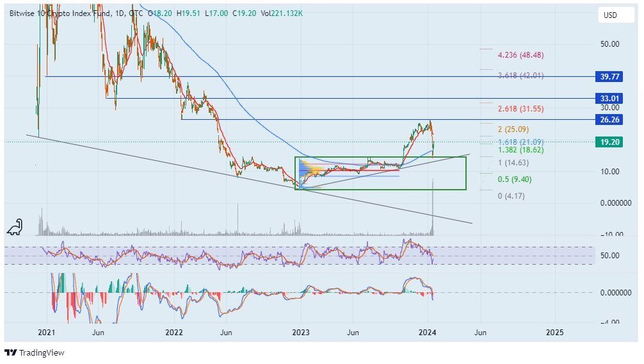Viewport: 644px width, 364px height.
Task: Click the 30.00 price axis value
Action: [610, 108]
